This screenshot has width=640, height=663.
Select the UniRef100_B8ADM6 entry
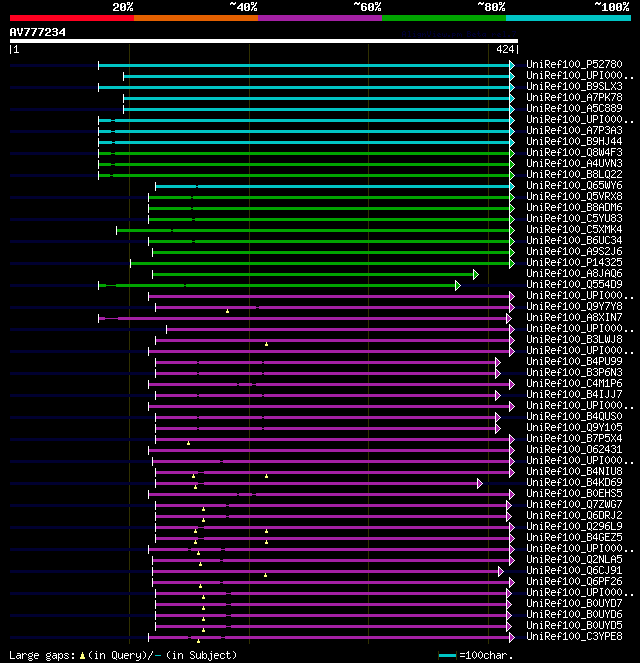tap(574, 207)
